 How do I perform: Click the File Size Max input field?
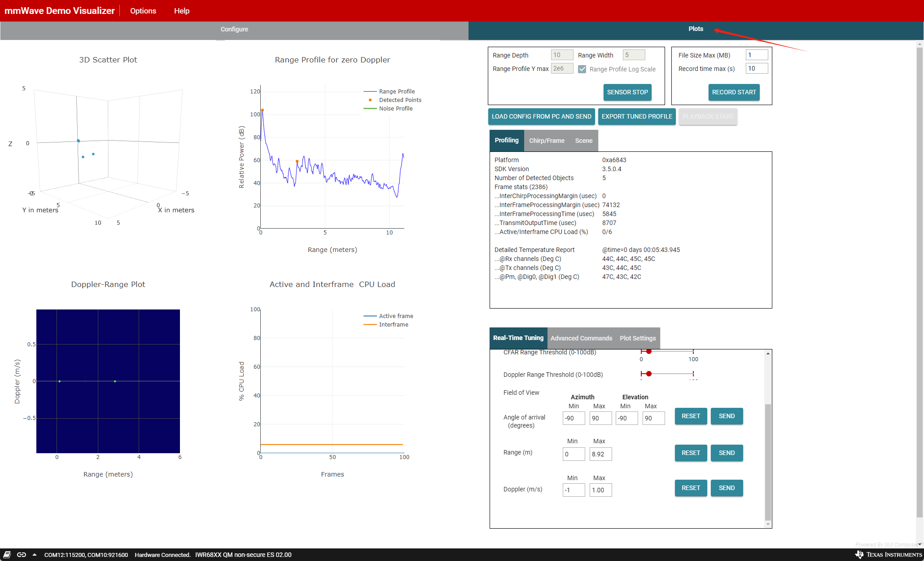click(756, 54)
